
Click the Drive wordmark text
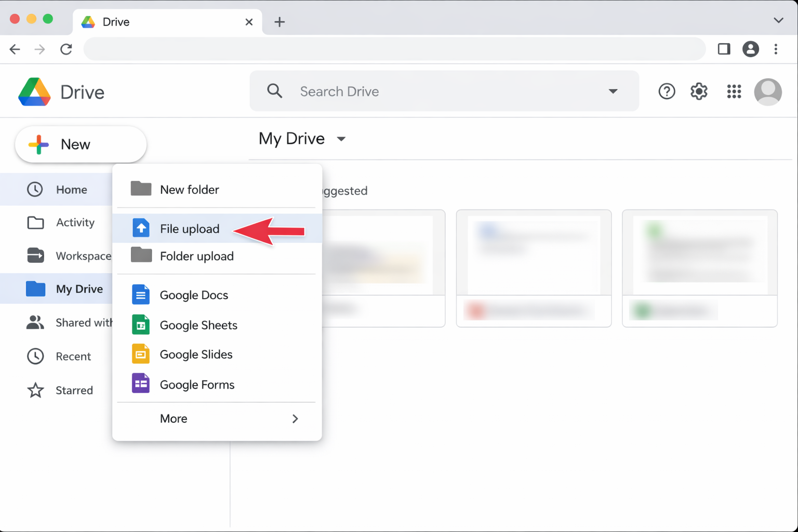(83, 92)
